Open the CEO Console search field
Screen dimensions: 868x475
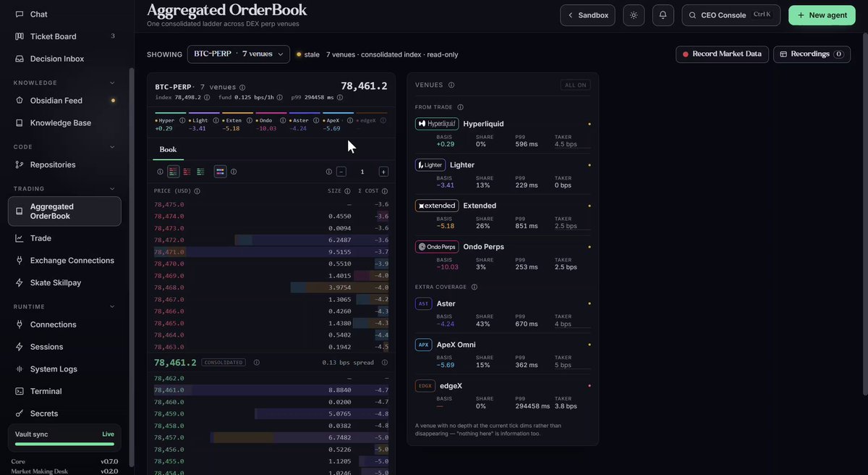(x=731, y=15)
